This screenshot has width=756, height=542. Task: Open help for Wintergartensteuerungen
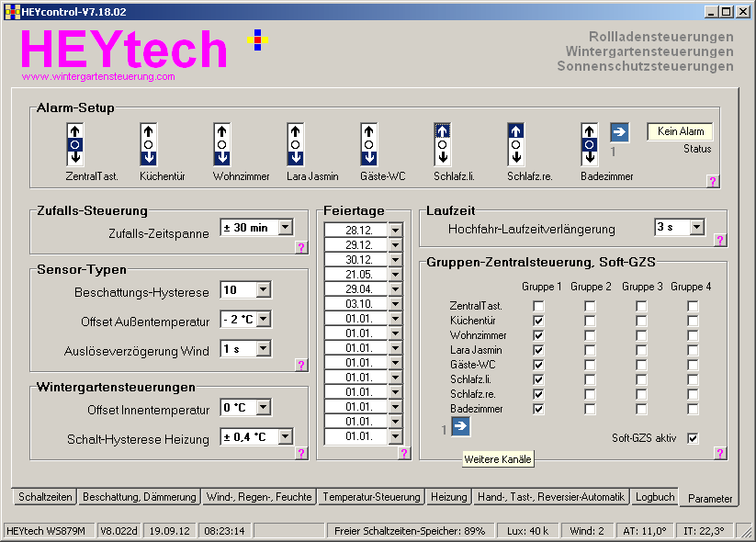tap(301, 453)
